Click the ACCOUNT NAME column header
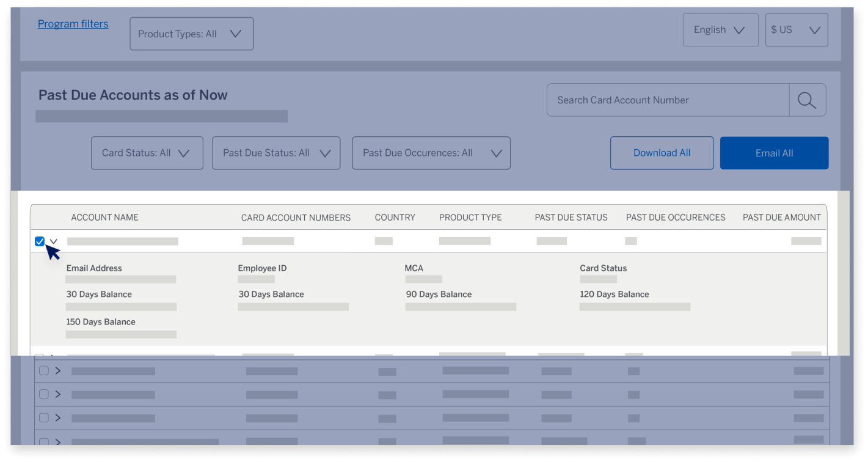The width and height of the screenshot is (868, 462). (x=104, y=217)
